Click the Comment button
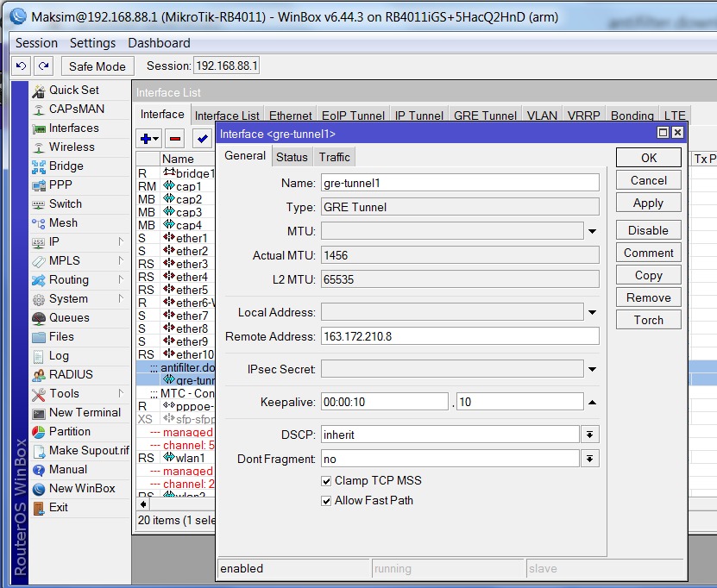This screenshot has width=717, height=588. (649, 253)
